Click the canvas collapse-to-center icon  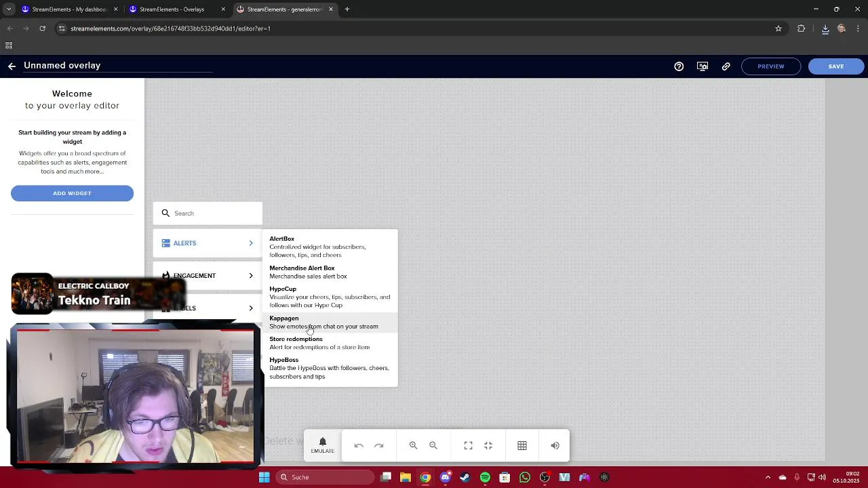coord(488,445)
